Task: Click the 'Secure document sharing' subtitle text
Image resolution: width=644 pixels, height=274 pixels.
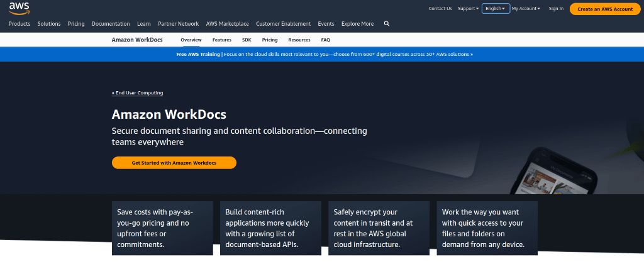Action: [240, 136]
